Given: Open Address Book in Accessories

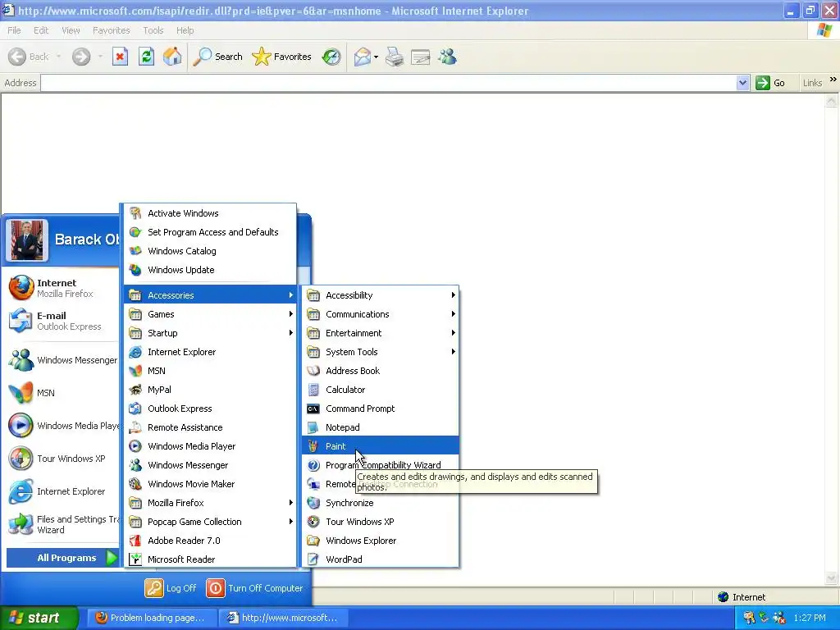Looking at the screenshot, I should pyautogui.click(x=381, y=371).
